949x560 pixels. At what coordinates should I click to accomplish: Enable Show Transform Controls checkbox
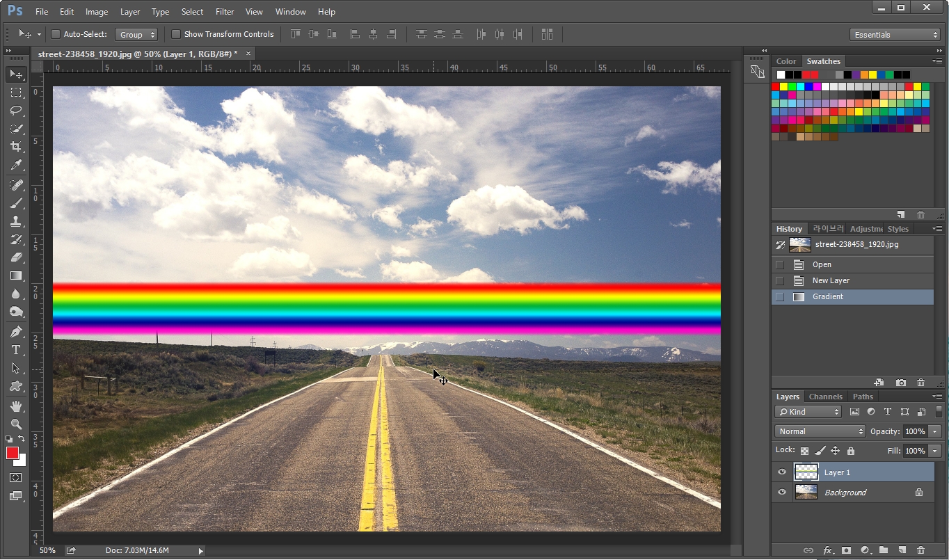coord(176,34)
